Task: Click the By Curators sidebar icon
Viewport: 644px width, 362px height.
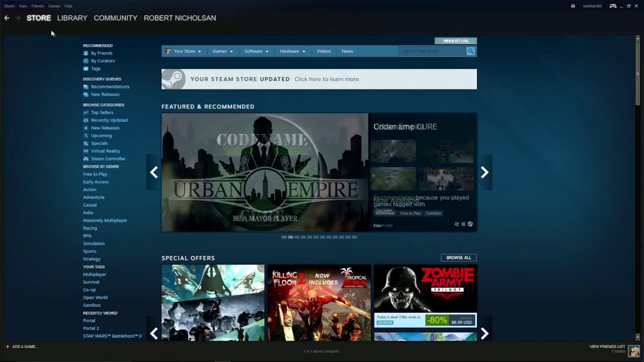Action: point(86,61)
